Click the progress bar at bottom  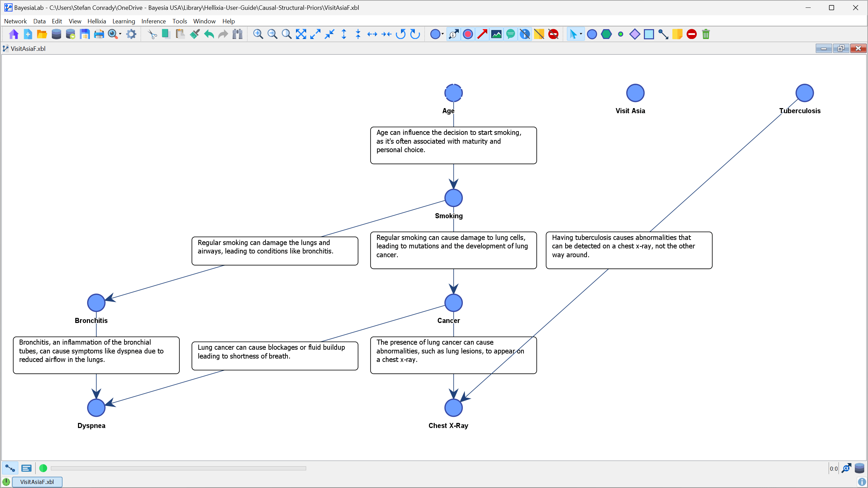click(178, 468)
